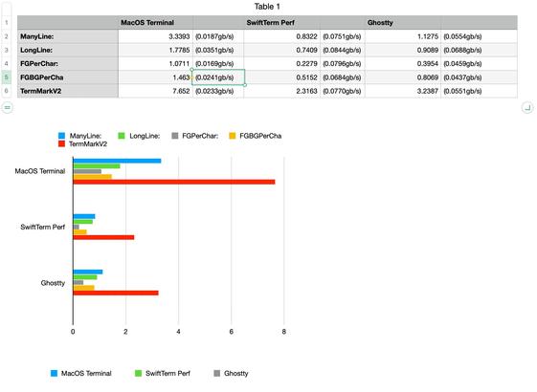Screen dimensions: 537x392
Task: Select the 'FGPerChar:' row label cell
Action: (68, 64)
